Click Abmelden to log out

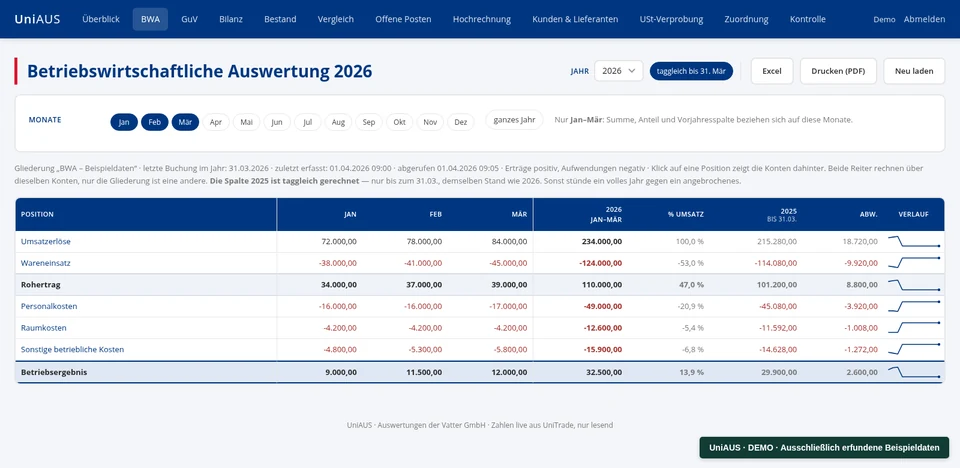click(x=924, y=19)
